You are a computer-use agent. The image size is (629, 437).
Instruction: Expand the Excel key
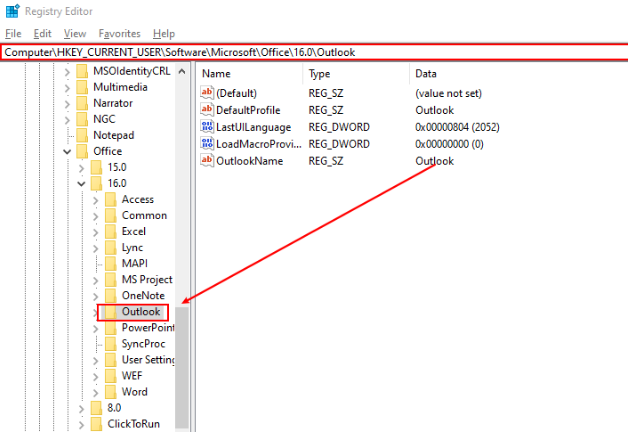95,232
